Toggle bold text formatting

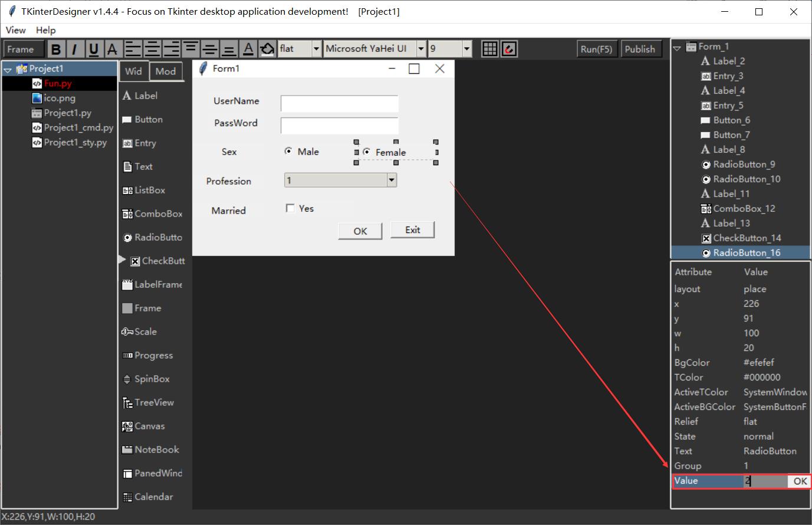pyautogui.click(x=55, y=49)
